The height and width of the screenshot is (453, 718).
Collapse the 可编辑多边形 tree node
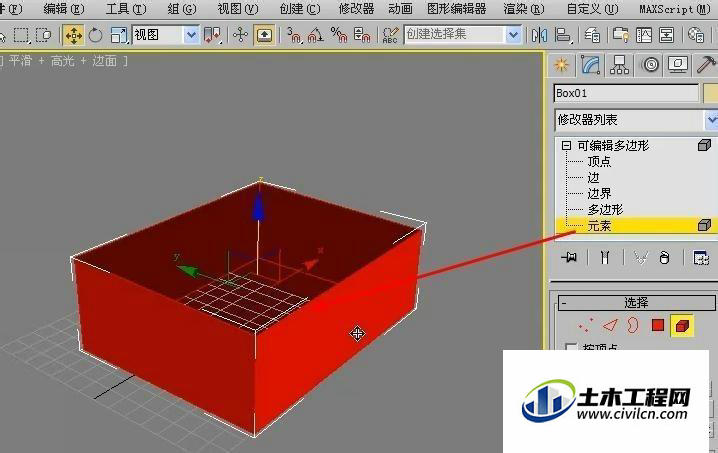point(566,146)
